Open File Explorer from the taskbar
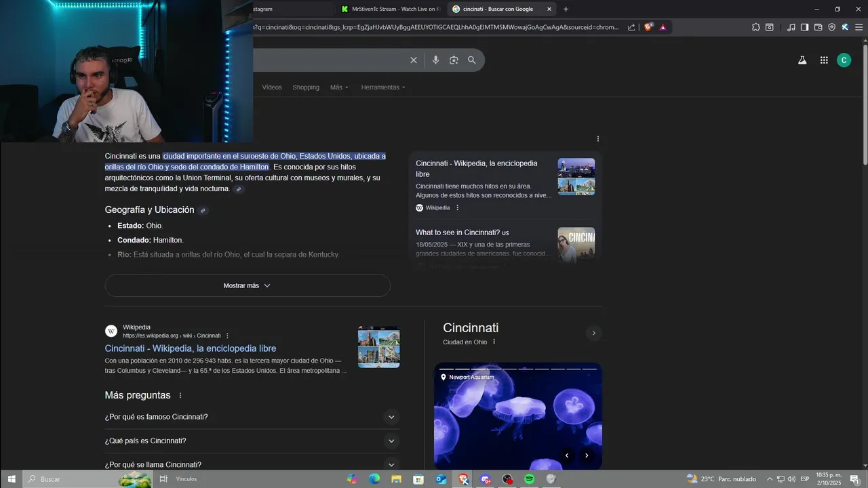 (396, 479)
